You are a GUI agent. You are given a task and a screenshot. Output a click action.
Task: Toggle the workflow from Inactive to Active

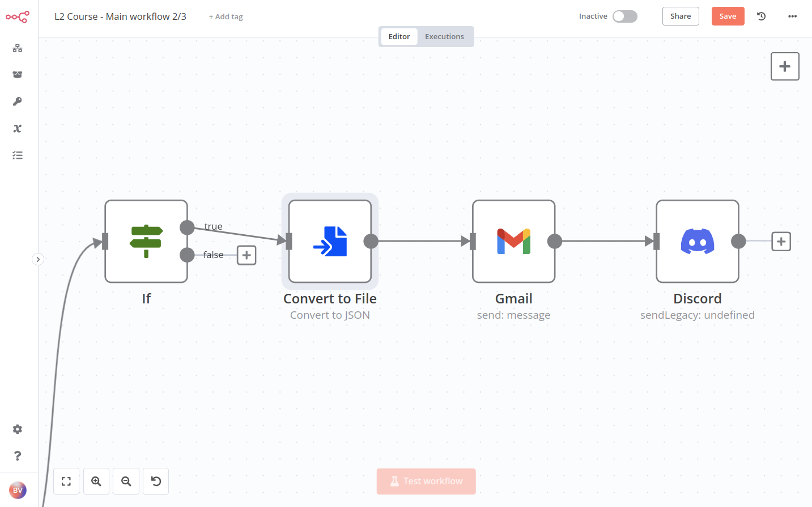pyautogui.click(x=625, y=16)
